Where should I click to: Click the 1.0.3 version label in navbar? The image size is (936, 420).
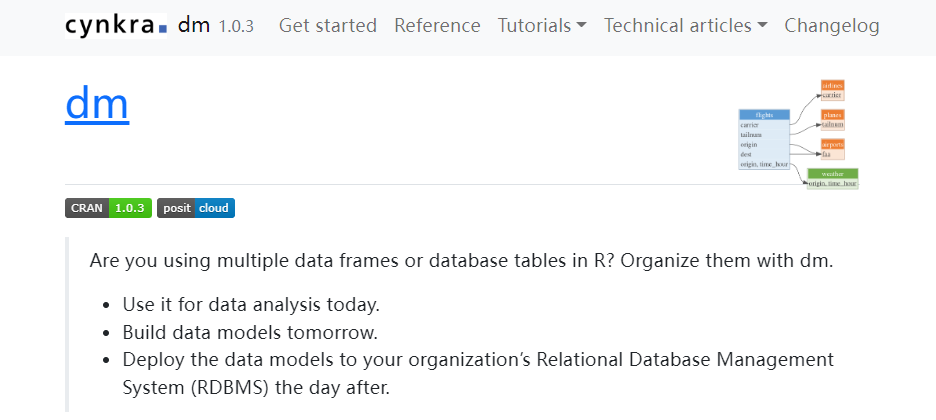pyautogui.click(x=236, y=26)
